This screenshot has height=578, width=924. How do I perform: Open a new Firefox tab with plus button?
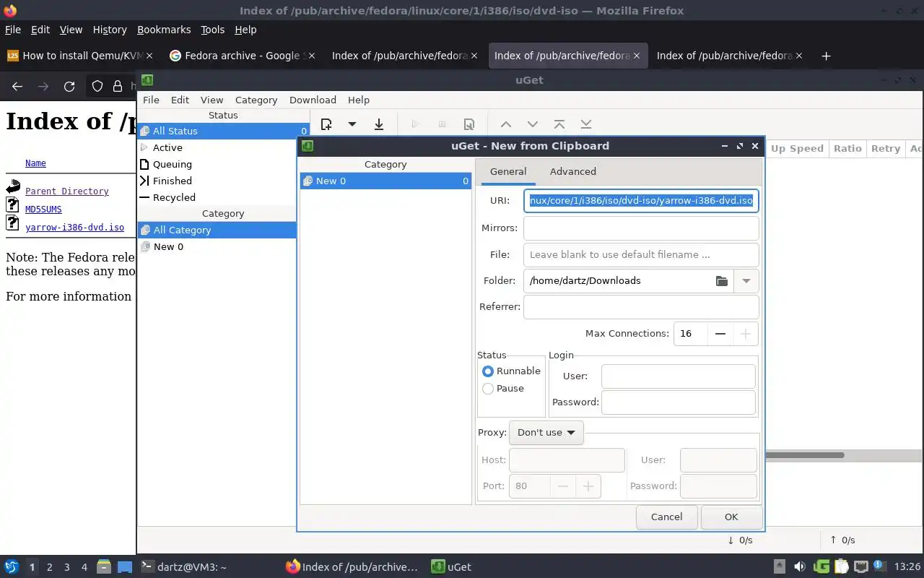click(x=827, y=56)
